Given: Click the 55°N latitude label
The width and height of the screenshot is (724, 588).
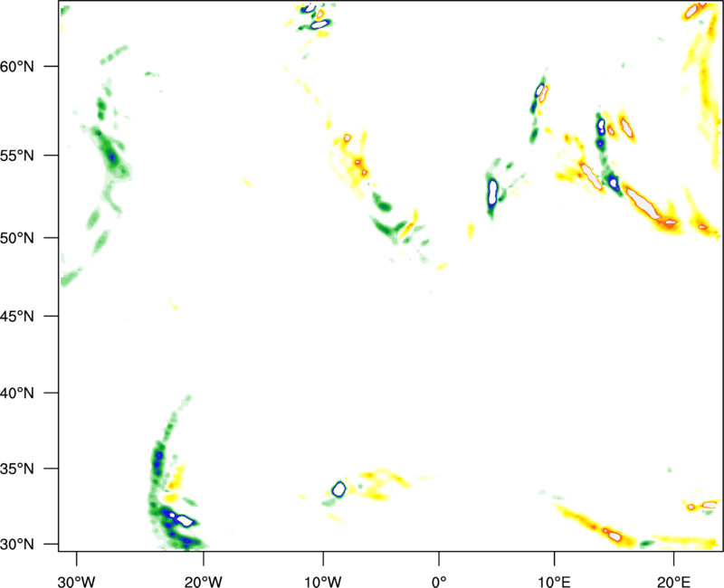Looking at the screenshot, I should click(x=17, y=156).
